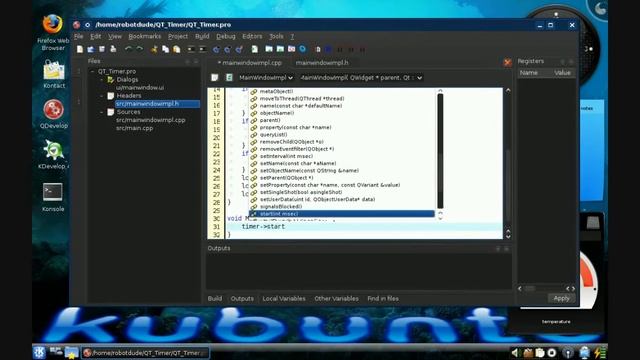The height and width of the screenshot is (360, 640).
Task: Choose signalsBlocked() in the autocomplete list
Action: 281,207
